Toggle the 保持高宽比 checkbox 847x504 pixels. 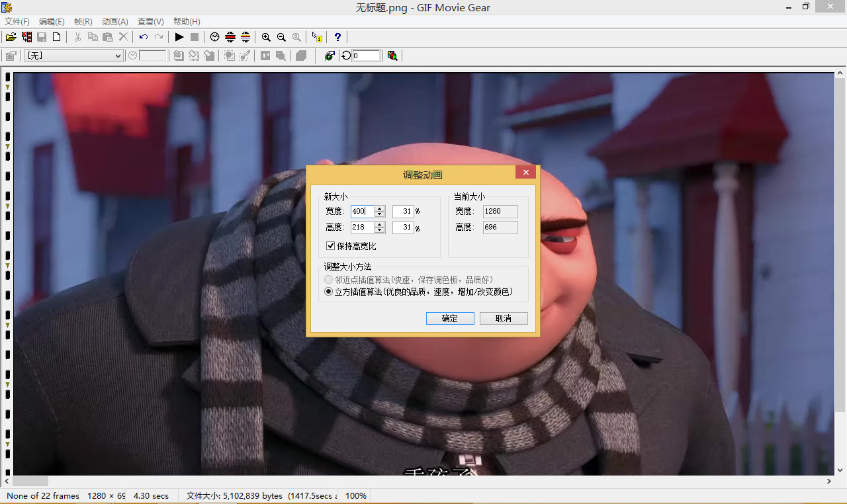(x=331, y=246)
